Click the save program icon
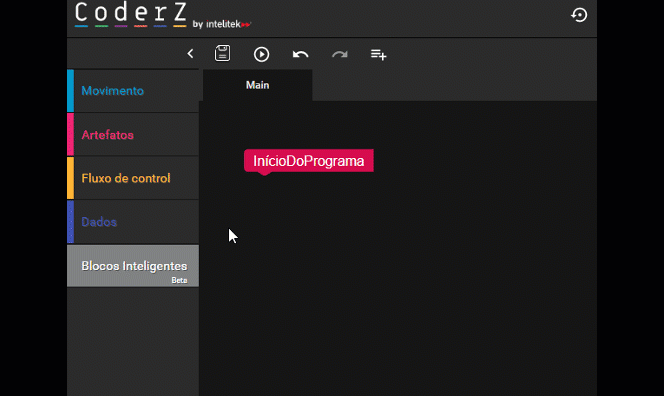Viewport: 664px width, 396px height. click(x=222, y=53)
